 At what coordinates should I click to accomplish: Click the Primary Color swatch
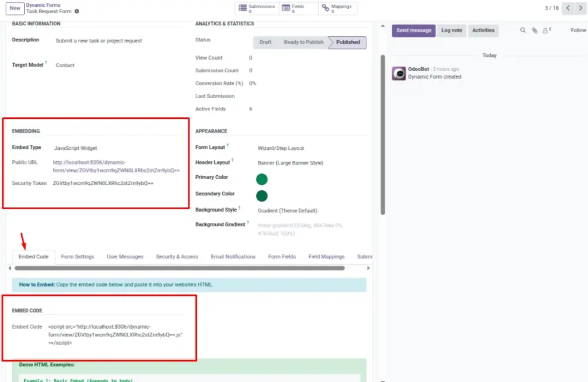tap(262, 179)
